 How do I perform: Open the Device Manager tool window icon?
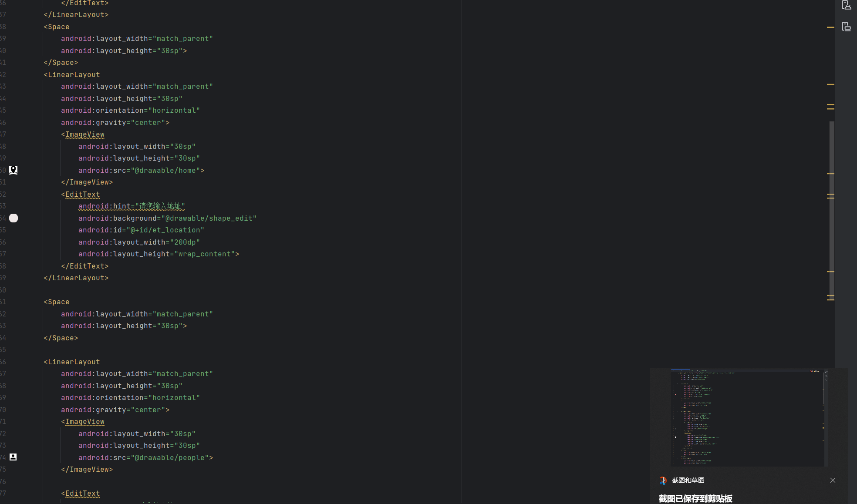point(846,5)
